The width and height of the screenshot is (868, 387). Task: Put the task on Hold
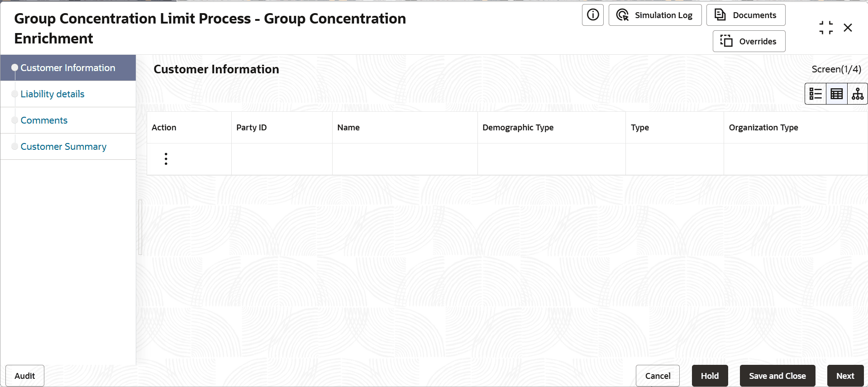click(x=710, y=376)
